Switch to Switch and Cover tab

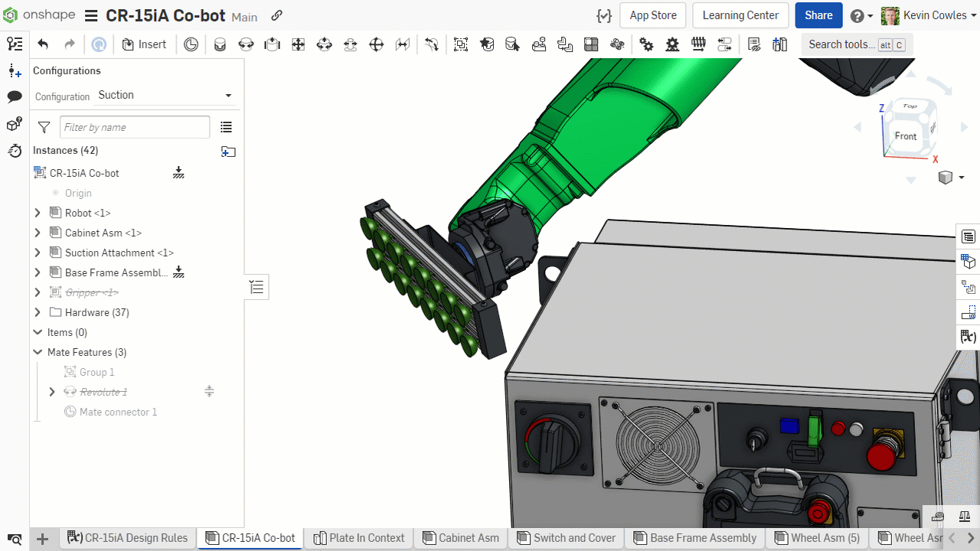[567, 538]
